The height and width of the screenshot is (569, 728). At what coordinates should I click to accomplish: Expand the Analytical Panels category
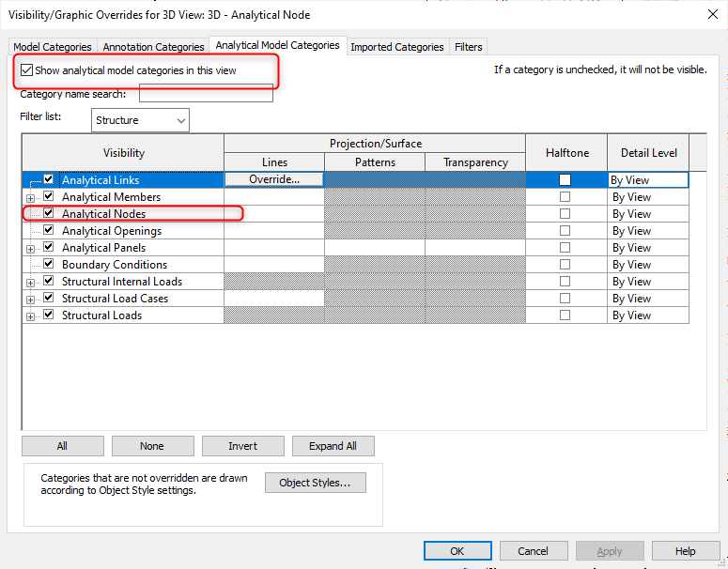coord(31,248)
